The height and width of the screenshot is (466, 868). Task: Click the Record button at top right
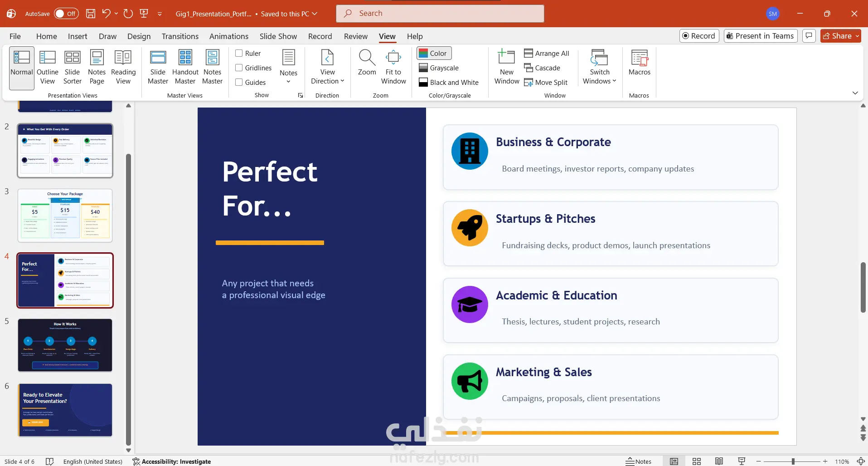point(699,36)
